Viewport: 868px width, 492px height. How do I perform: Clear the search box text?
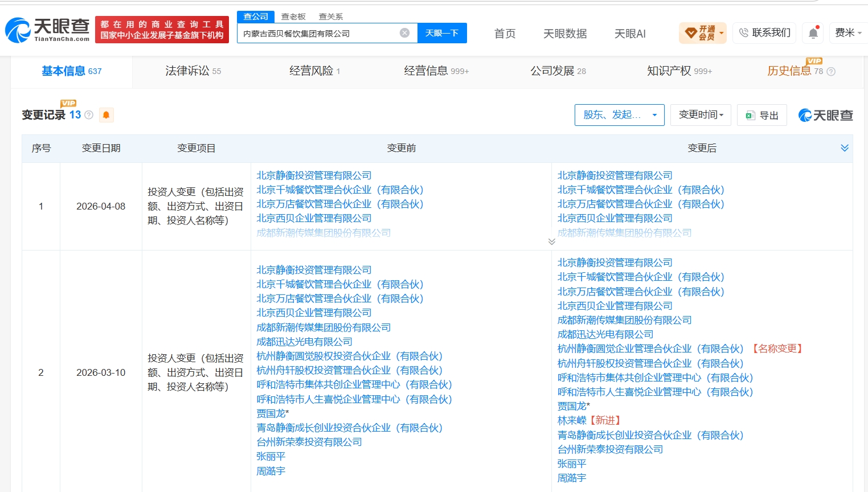(404, 33)
